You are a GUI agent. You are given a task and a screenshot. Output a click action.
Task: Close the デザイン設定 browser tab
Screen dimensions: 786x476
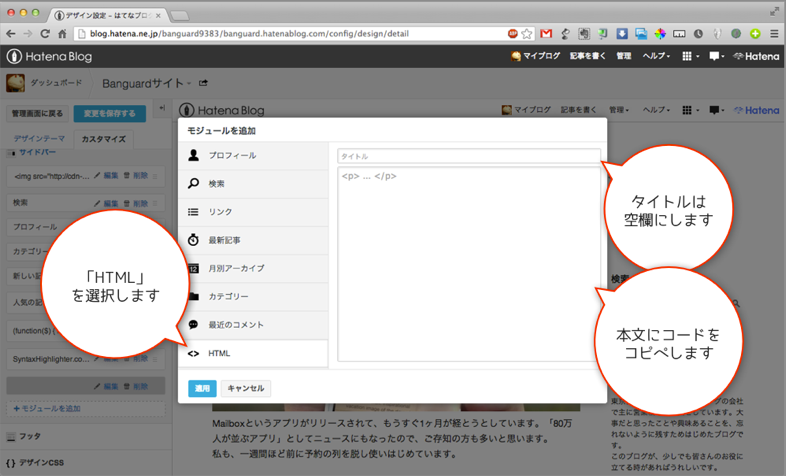click(x=158, y=16)
